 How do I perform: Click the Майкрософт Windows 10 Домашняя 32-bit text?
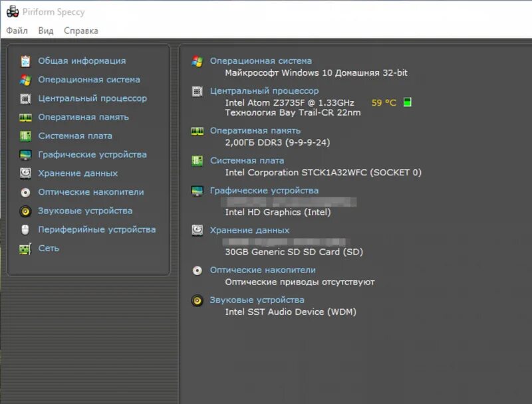[317, 73]
